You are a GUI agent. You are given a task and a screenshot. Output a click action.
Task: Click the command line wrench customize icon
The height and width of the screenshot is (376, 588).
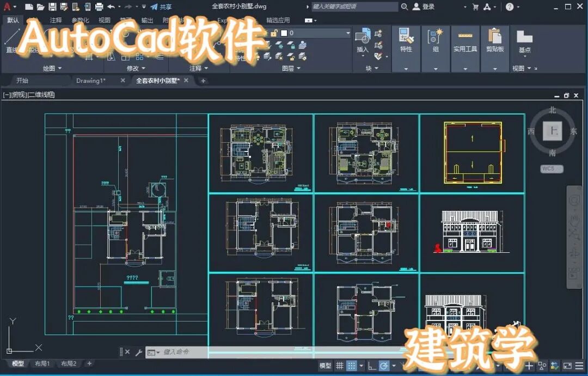[x=138, y=352]
